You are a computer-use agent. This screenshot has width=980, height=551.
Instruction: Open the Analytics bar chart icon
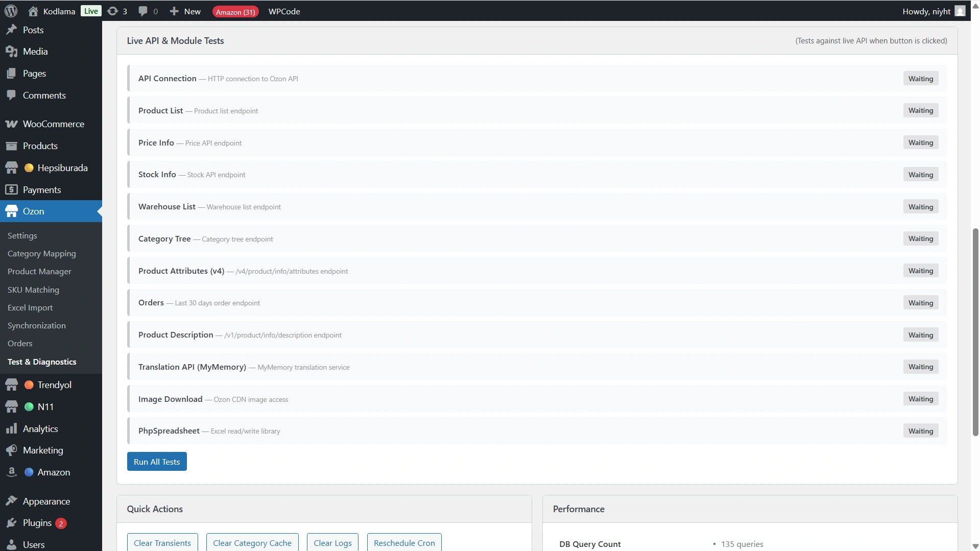point(11,429)
